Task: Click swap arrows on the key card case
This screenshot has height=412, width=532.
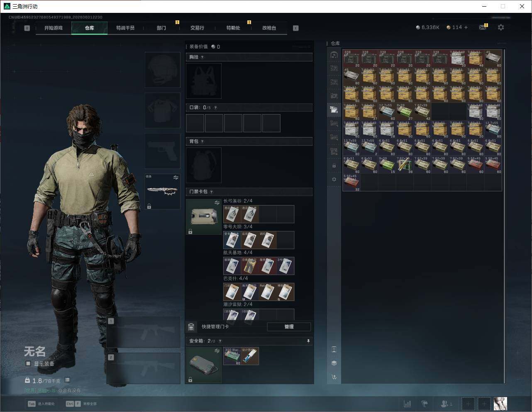Action: [x=217, y=203]
